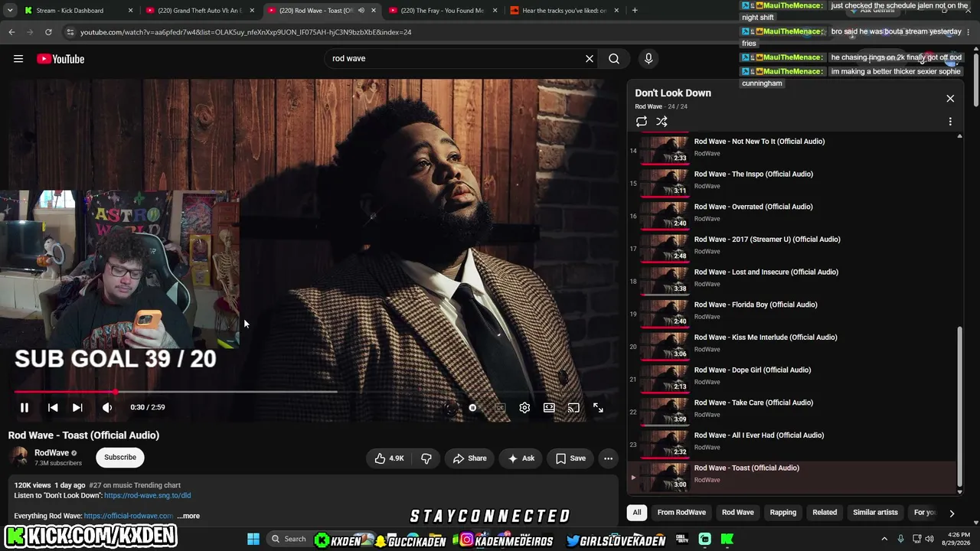Viewport: 980px width, 551px height.
Task: Mute the video player volume
Action: (x=107, y=408)
